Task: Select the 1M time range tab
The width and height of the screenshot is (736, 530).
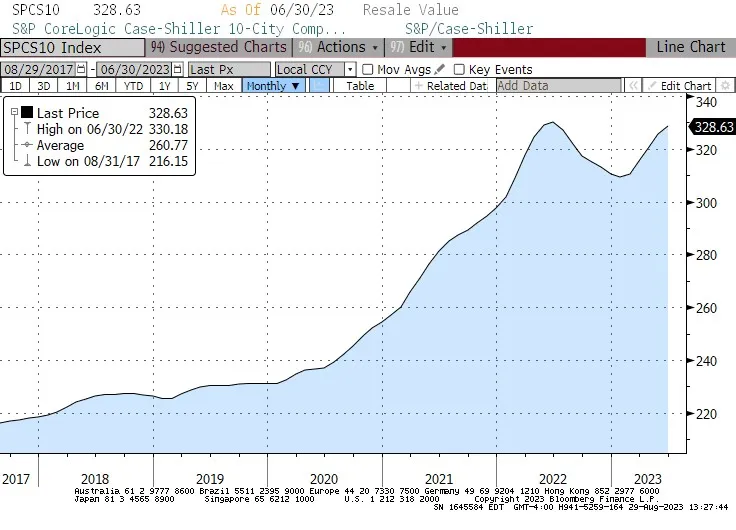Action: pyautogui.click(x=73, y=85)
